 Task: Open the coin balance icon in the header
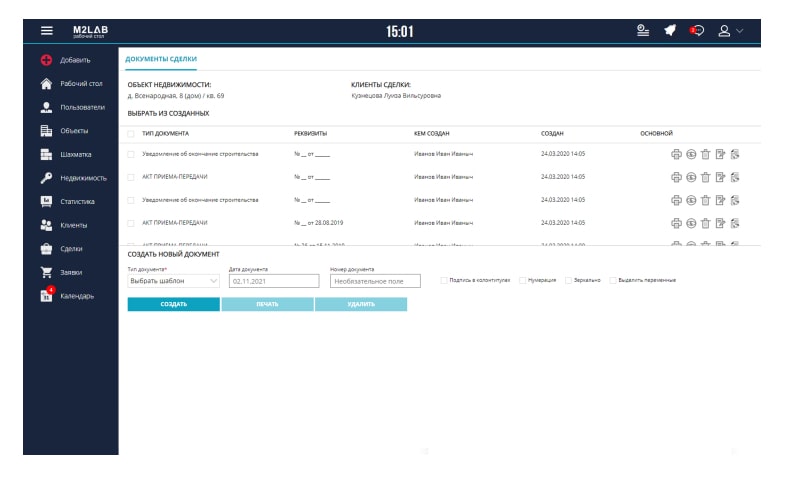pos(643,31)
